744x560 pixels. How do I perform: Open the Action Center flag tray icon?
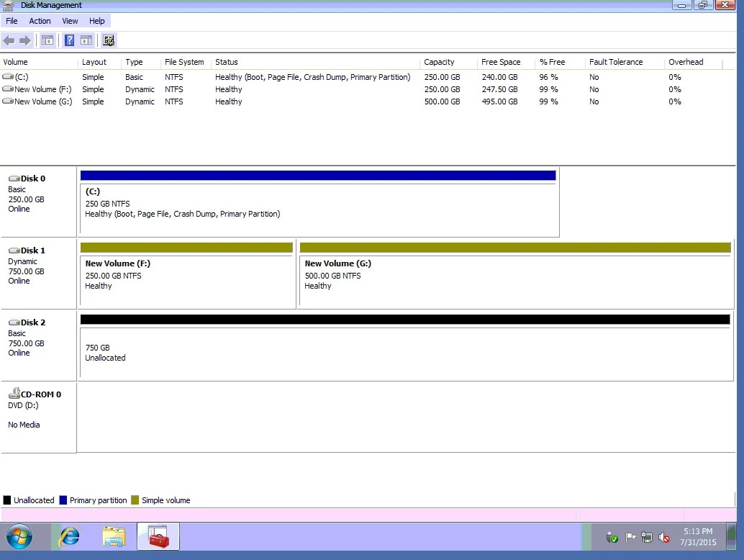pos(630,538)
